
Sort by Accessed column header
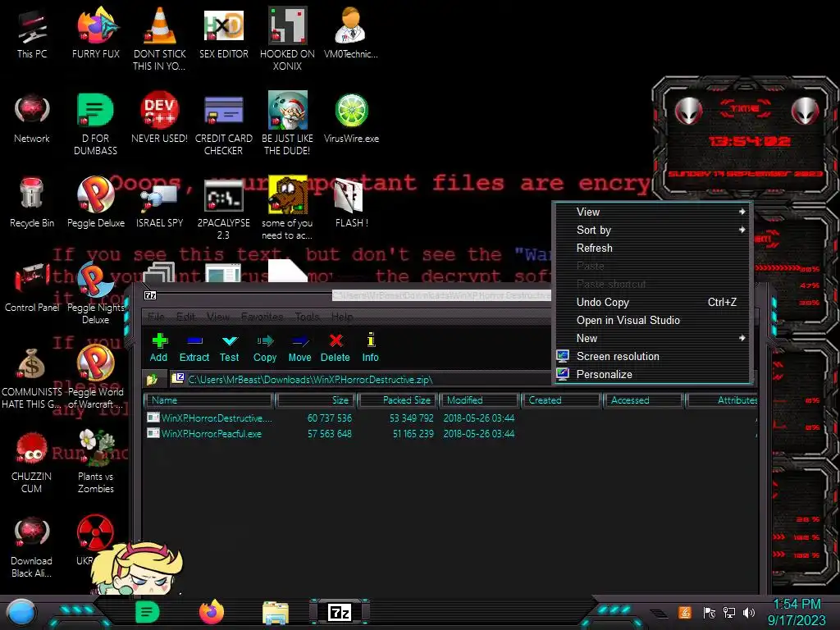[643, 400]
